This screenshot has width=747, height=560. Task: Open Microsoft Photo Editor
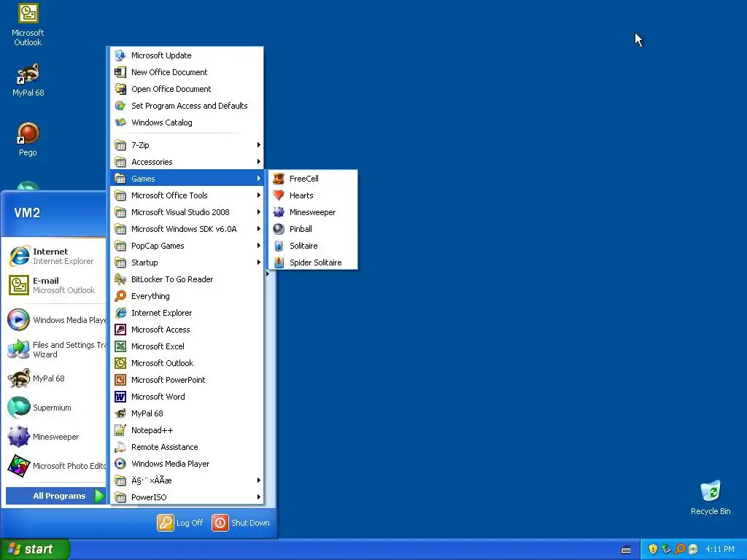pos(55,466)
